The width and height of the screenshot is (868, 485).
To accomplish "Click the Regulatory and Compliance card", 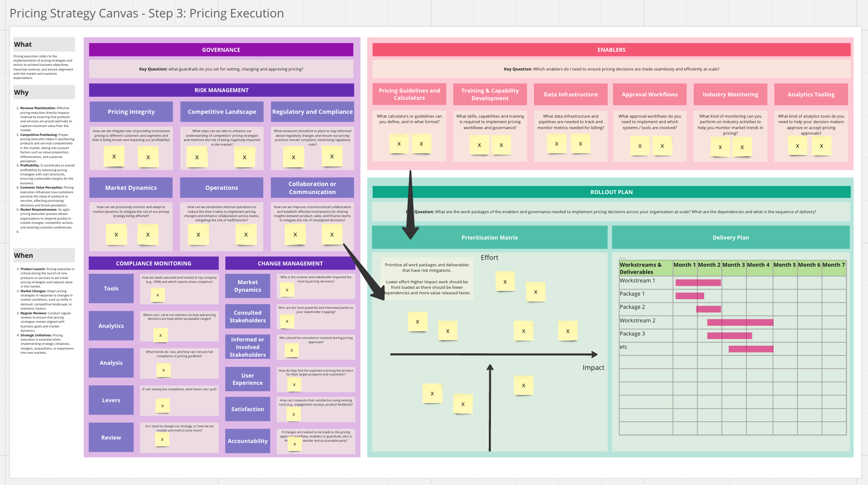I will (x=312, y=112).
